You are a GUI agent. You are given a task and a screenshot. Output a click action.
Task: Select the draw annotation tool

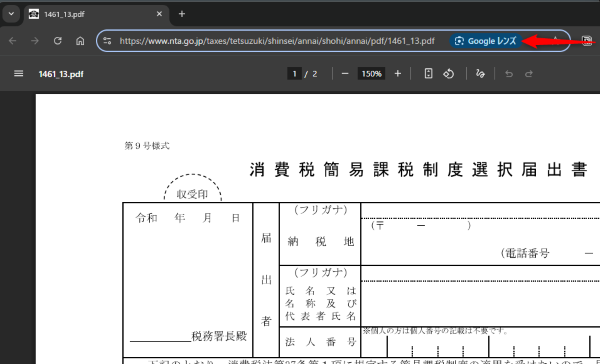480,73
